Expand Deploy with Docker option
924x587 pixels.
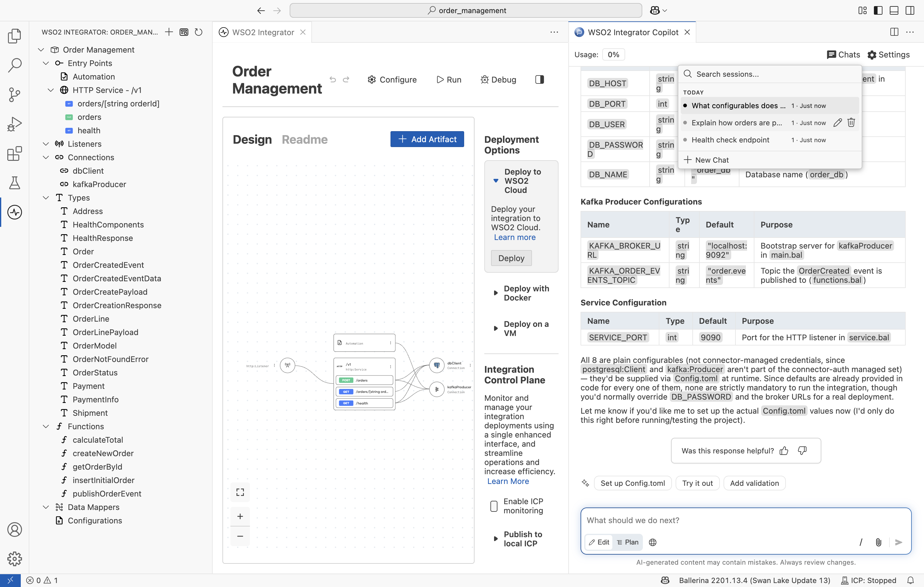pos(522,293)
